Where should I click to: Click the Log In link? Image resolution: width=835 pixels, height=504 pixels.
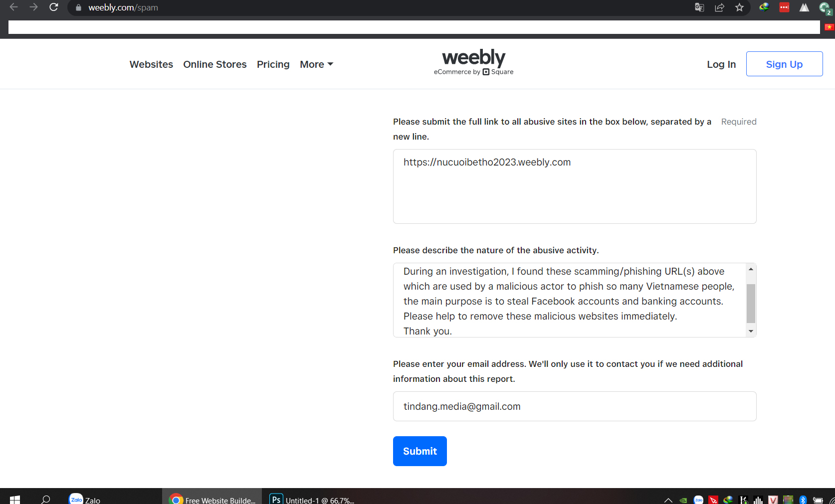pyautogui.click(x=721, y=64)
